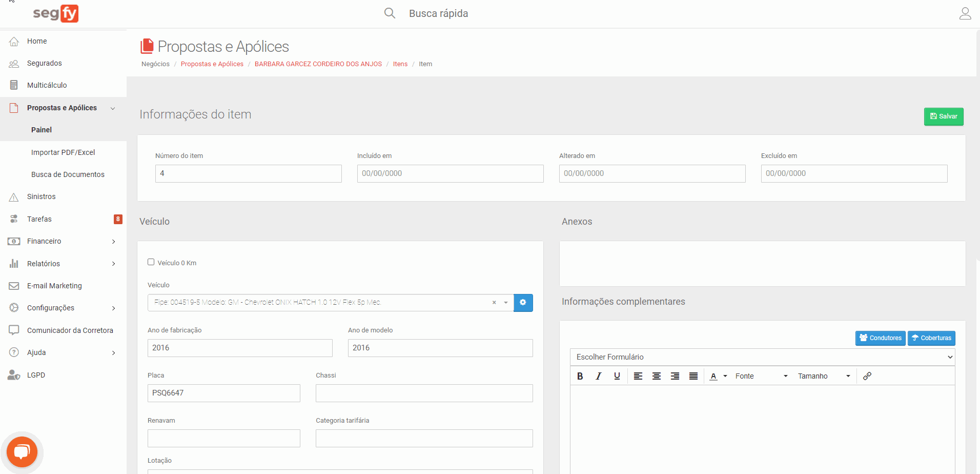Open the Tamanho size dropdown
The width and height of the screenshot is (980, 474).
tap(823, 376)
